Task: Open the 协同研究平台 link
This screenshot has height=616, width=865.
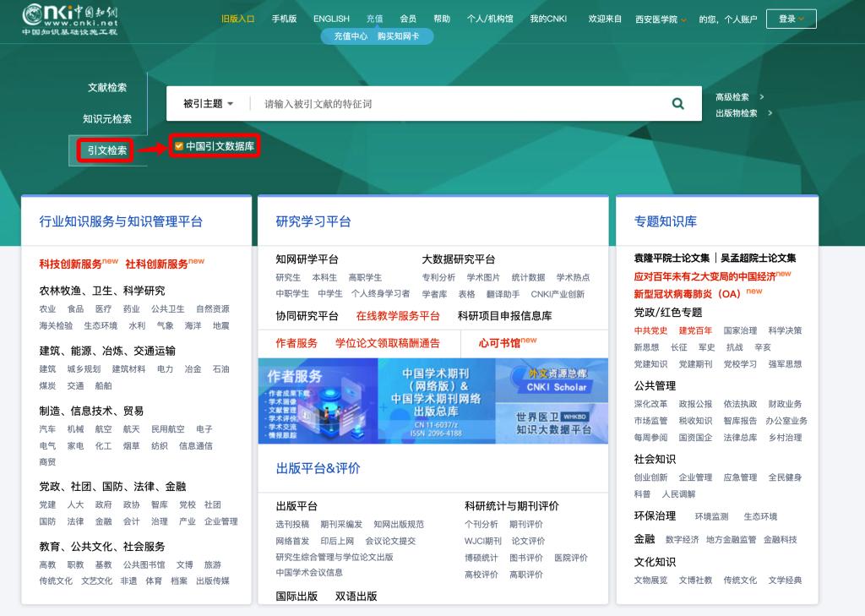Action: [x=307, y=316]
